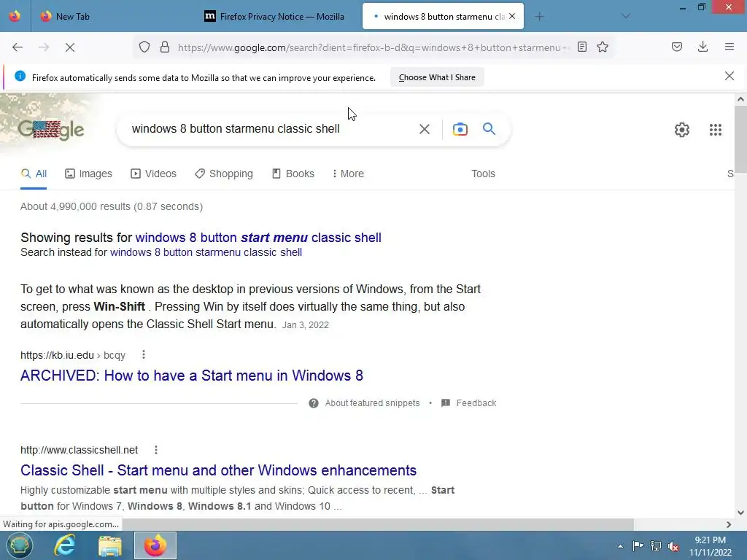This screenshot has width=747, height=560.
Task: Clear the Google search box with the X
Action: 425,129
